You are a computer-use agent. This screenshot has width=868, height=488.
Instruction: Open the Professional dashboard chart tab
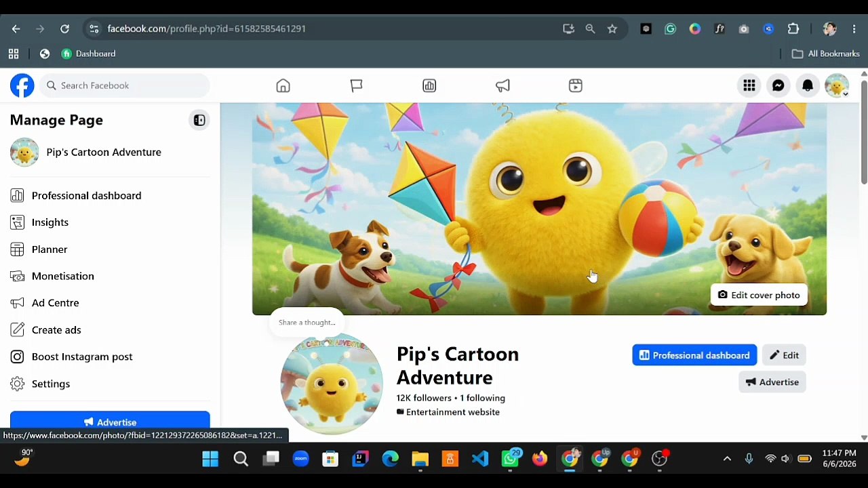pyautogui.click(x=429, y=85)
